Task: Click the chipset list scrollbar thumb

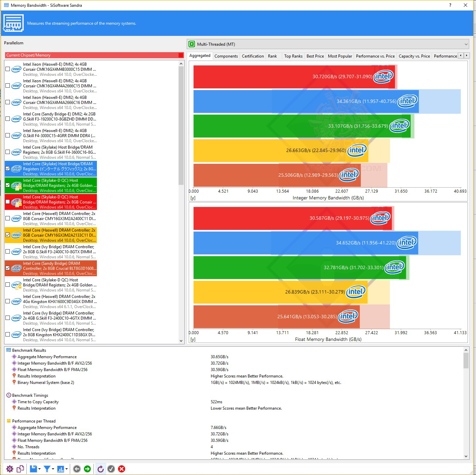Action: (x=181, y=126)
